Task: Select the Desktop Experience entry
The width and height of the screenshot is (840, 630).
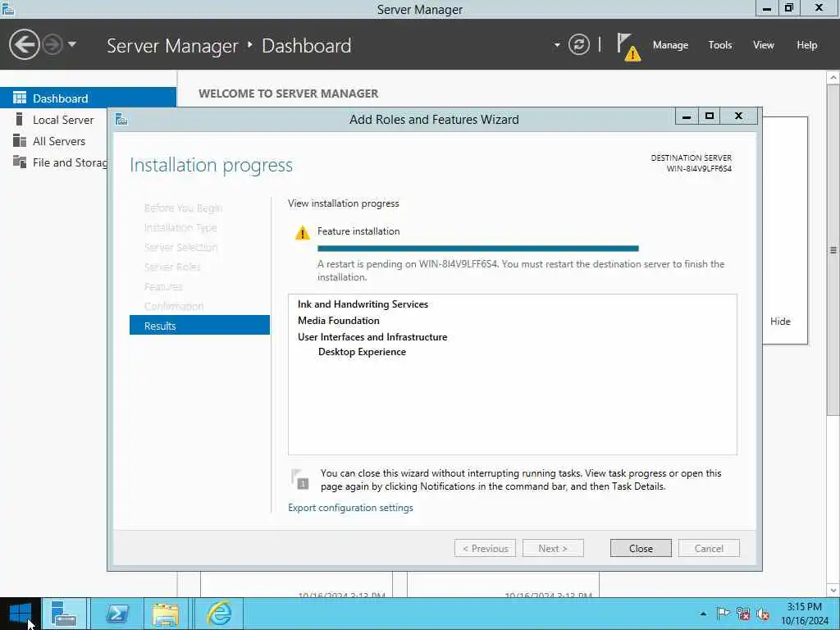Action: (x=362, y=352)
